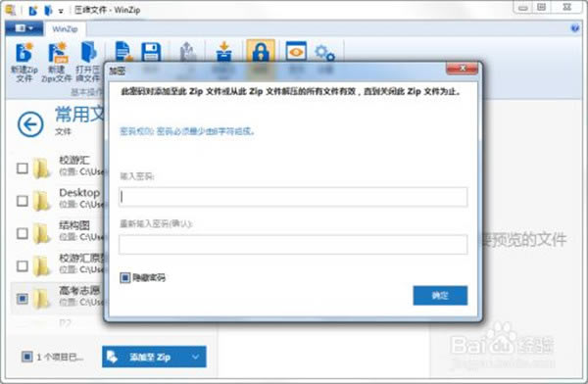Click the 重新输入密码 confirm password field
The image size is (588, 384).
coord(293,245)
